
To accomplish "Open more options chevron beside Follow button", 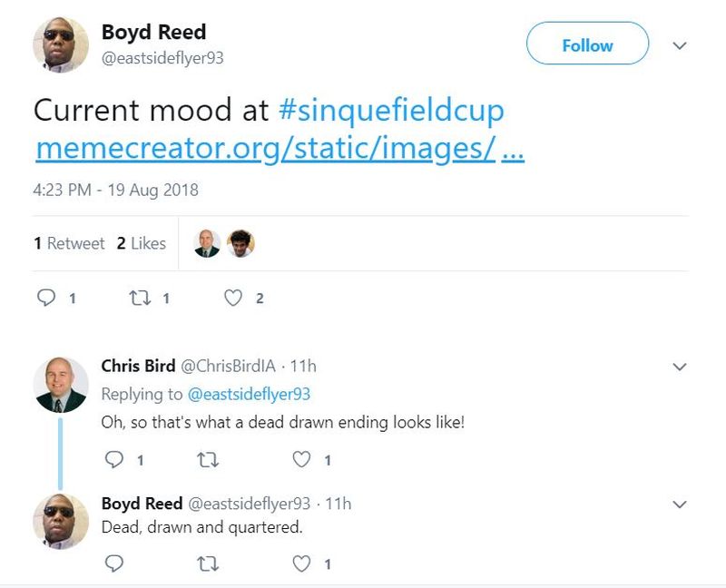I will click(679, 44).
